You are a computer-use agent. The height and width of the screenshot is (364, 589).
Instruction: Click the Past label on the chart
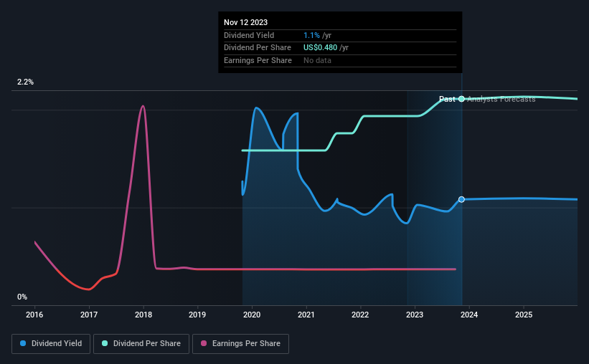pyautogui.click(x=447, y=99)
